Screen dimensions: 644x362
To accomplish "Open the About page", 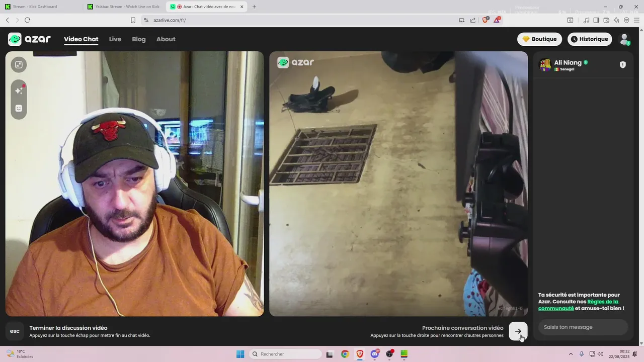I will click(x=166, y=39).
